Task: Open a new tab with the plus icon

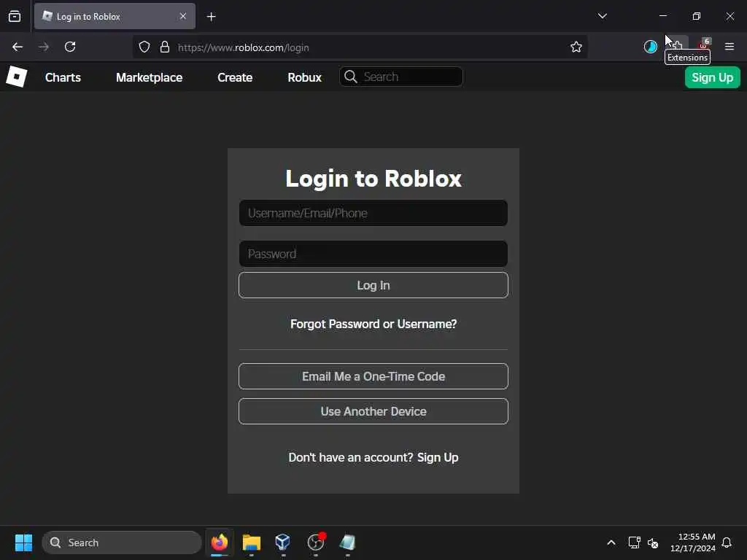Action: coord(212,17)
